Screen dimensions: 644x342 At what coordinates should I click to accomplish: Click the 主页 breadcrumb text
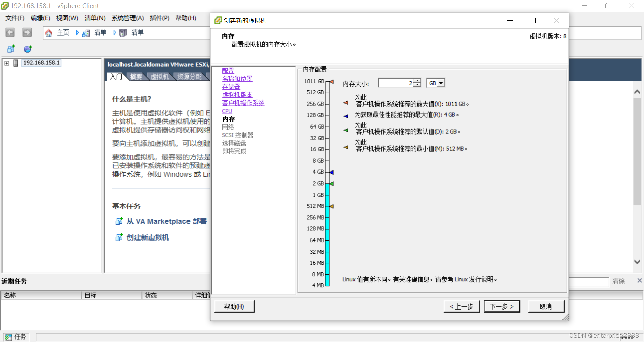[x=63, y=32]
